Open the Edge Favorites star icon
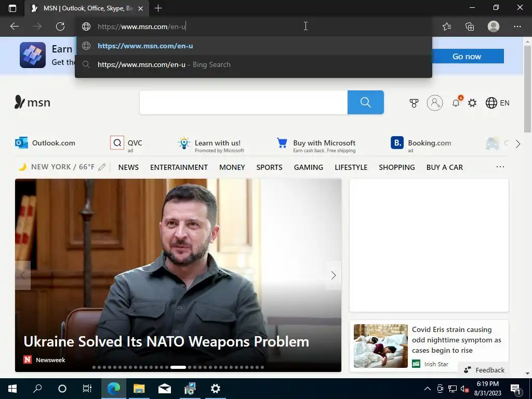The image size is (532, 399). (x=447, y=26)
